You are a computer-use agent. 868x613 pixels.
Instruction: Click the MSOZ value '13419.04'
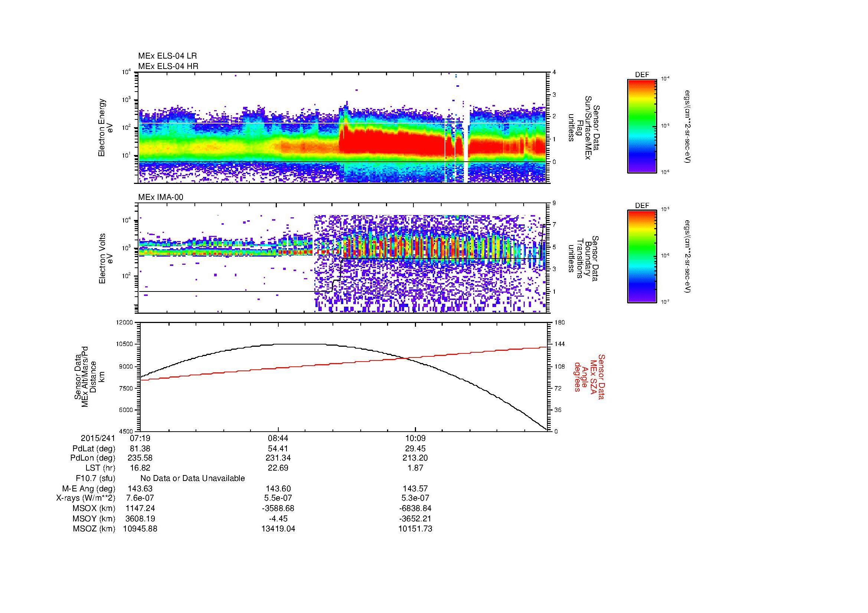coord(278,529)
